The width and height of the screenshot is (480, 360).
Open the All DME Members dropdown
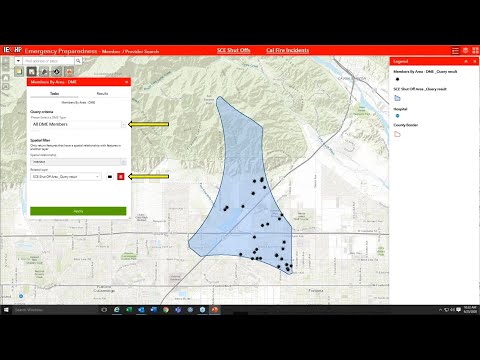coord(78,124)
